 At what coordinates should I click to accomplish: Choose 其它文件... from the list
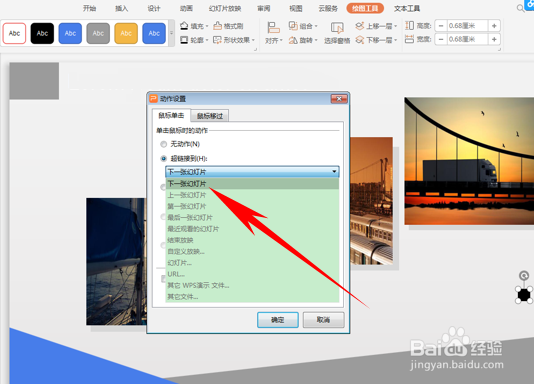tap(252, 296)
